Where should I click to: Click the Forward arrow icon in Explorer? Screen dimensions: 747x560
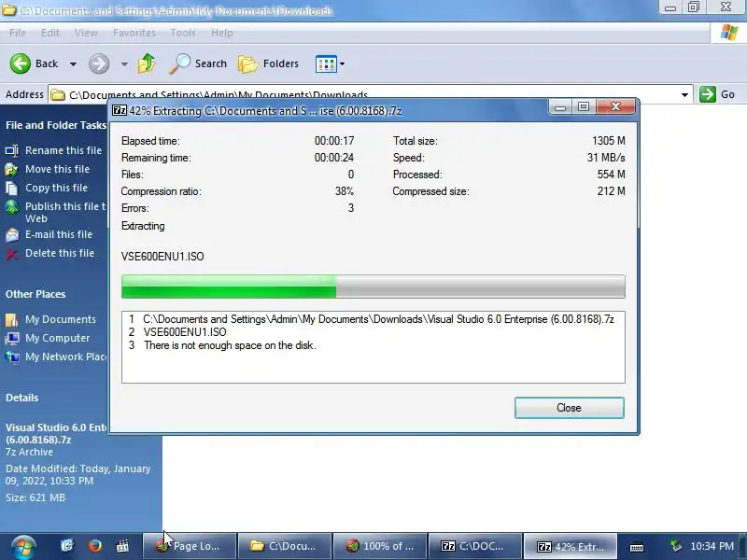[x=99, y=63]
